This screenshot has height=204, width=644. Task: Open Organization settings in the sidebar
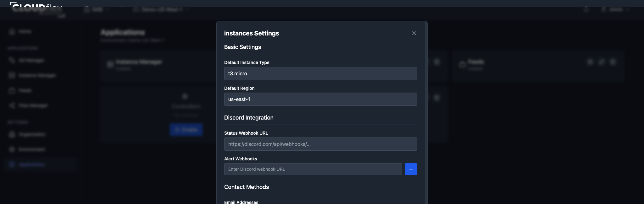(x=31, y=135)
